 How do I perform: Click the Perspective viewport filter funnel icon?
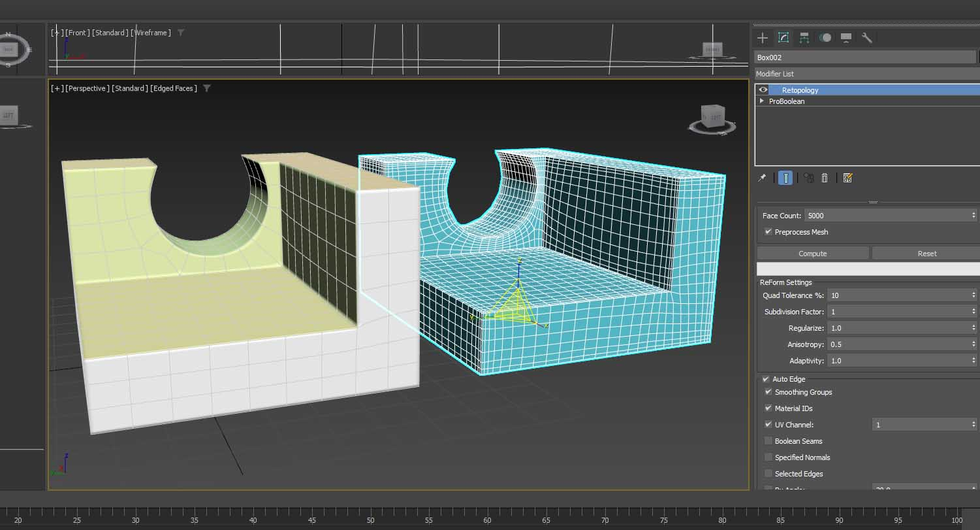point(207,88)
